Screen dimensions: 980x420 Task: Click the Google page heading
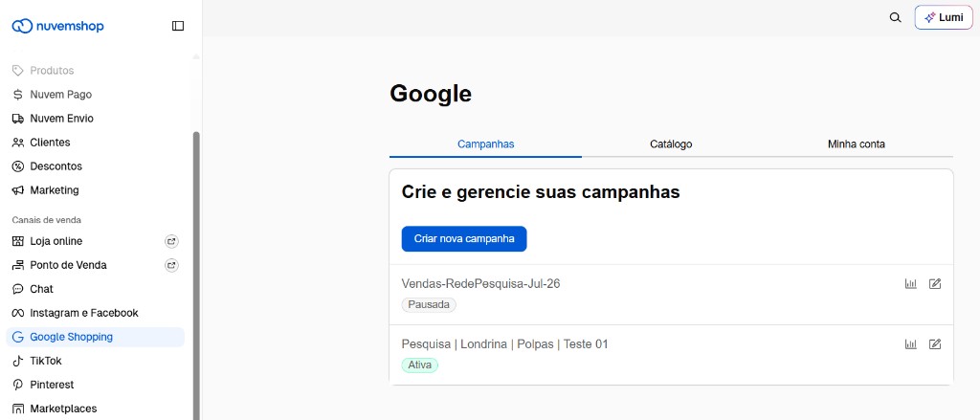pyautogui.click(x=431, y=94)
